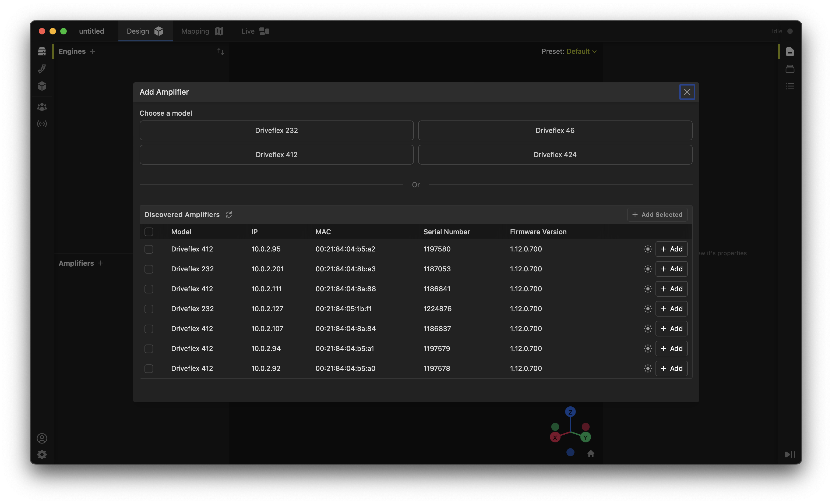Click identify sun icon for 10.0.2.95
The width and height of the screenshot is (832, 504).
(647, 249)
